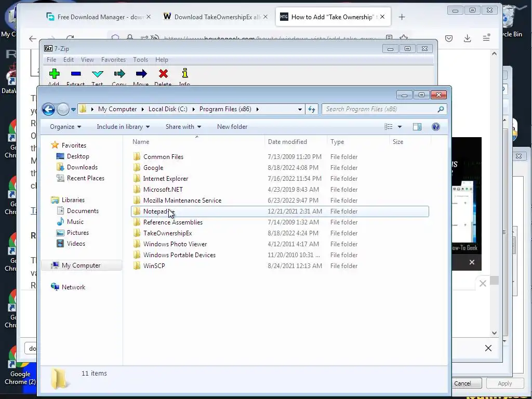Open the Google Chrome (2) desktop shortcut

tap(20, 366)
